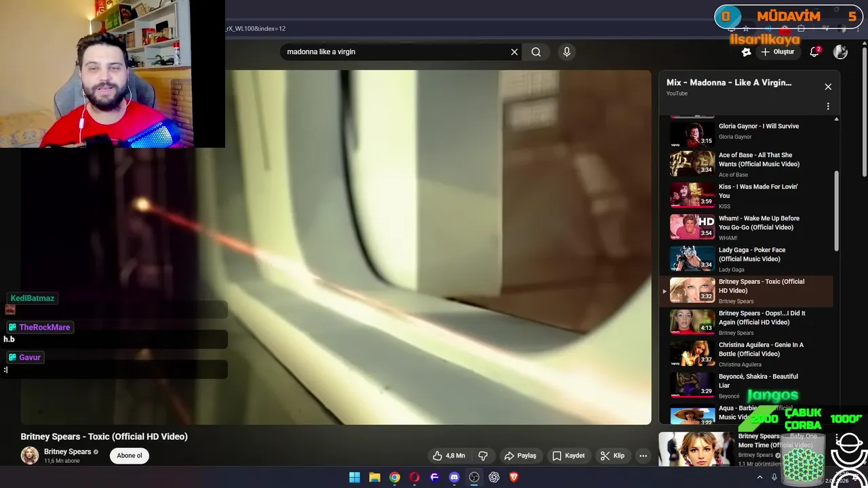The image size is (868, 488).
Task: Select Christina Aguilera Genie In A Bottle thumbnail
Action: pyautogui.click(x=692, y=354)
